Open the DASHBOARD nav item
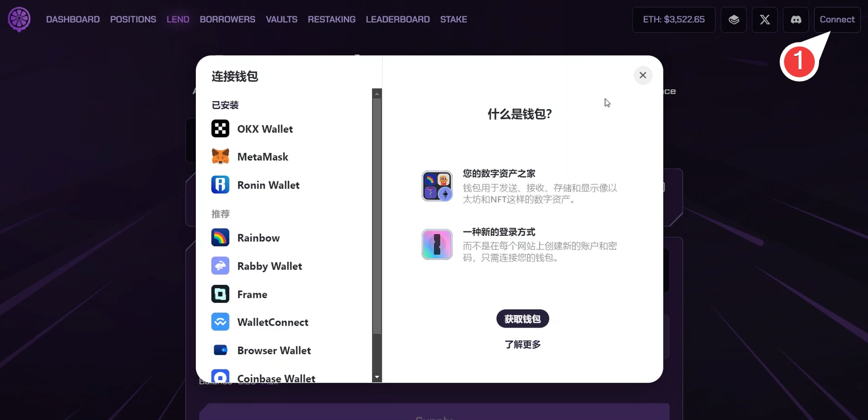The height and width of the screenshot is (420, 868). (73, 19)
